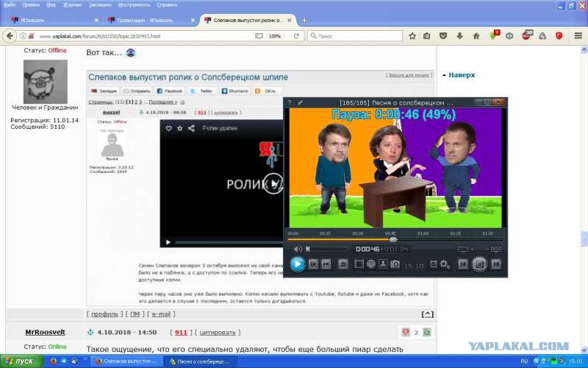Toggle reader view icon in address bar
The width and height of the screenshot is (588, 368).
coord(259,36)
